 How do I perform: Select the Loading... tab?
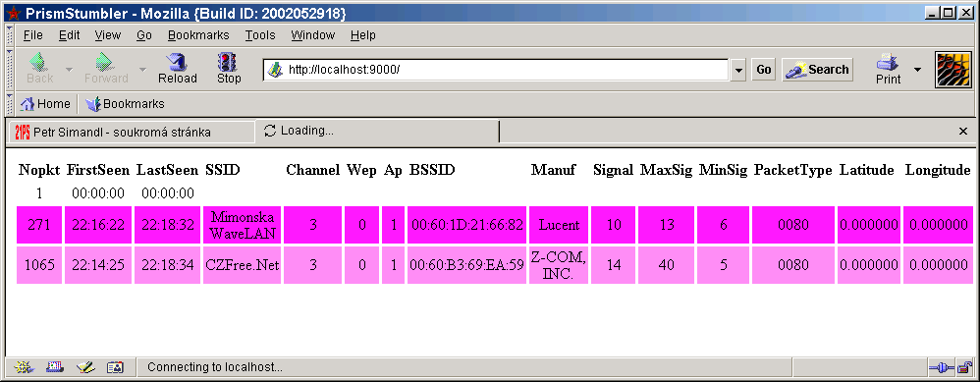[x=377, y=131]
